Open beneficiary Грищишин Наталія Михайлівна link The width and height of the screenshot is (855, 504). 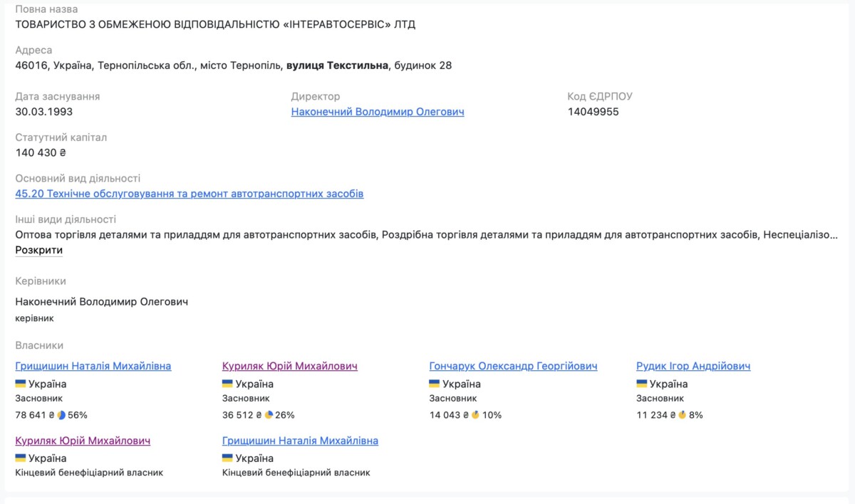click(300, 441)
